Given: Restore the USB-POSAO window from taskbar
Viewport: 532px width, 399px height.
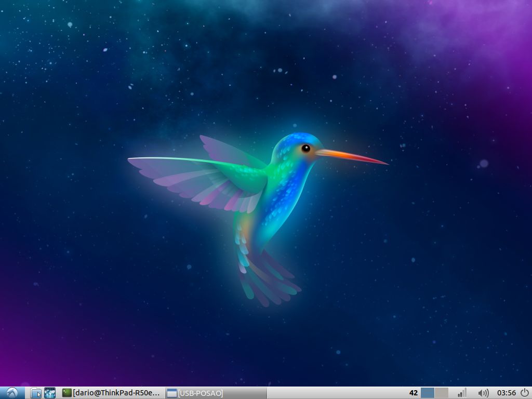Looking at the screenshot, I should [x=216, y=393].
